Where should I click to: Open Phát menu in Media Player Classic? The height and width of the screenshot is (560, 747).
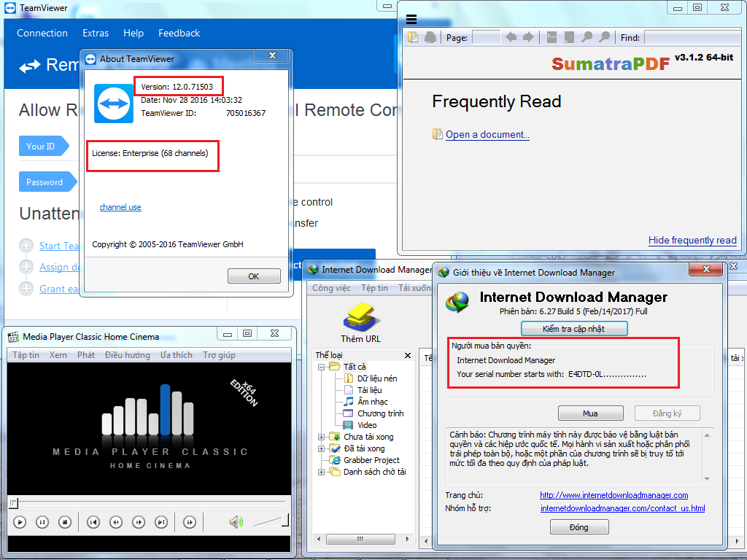click(x=86, y=355)
